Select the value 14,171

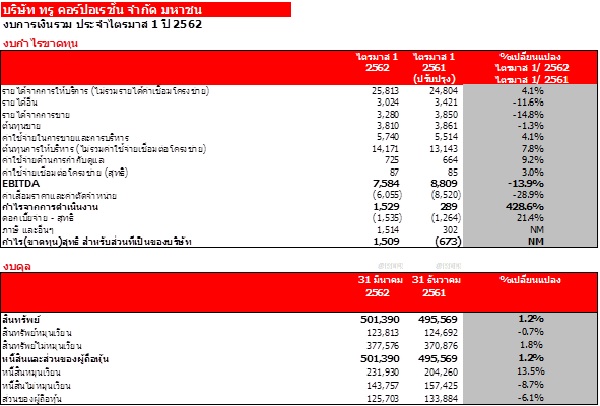(x=386, y=148)
